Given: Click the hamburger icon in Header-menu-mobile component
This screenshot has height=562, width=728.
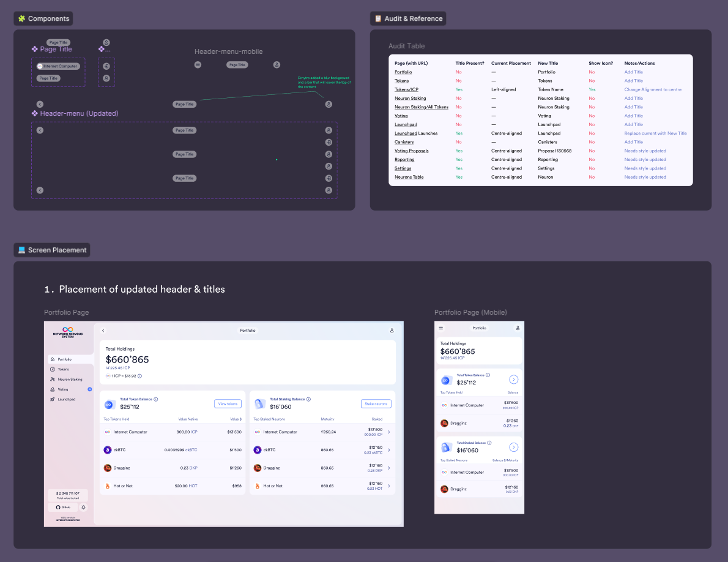Looking at the screenshot, I should coord(198,65).
